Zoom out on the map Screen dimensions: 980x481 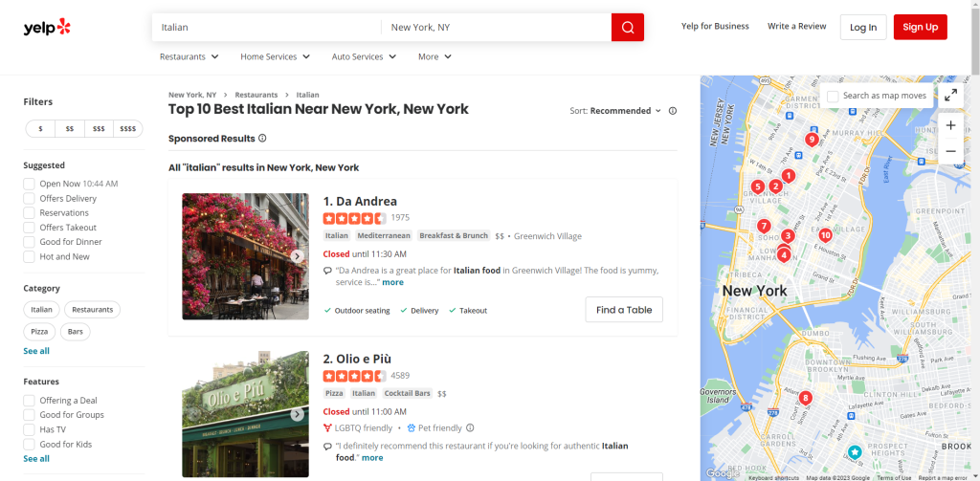coord(950,151)
